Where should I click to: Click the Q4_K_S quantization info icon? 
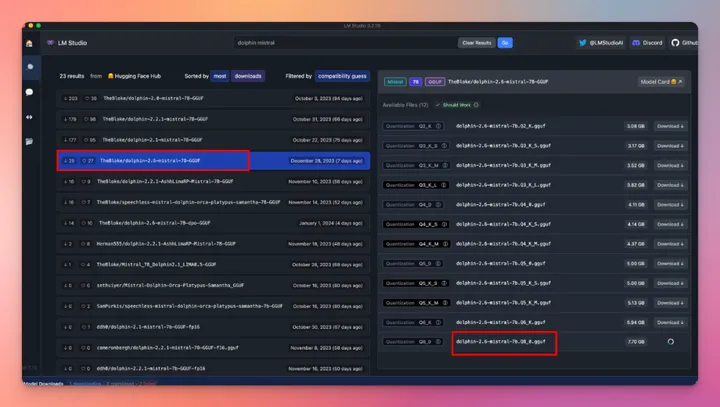[444, 225]
